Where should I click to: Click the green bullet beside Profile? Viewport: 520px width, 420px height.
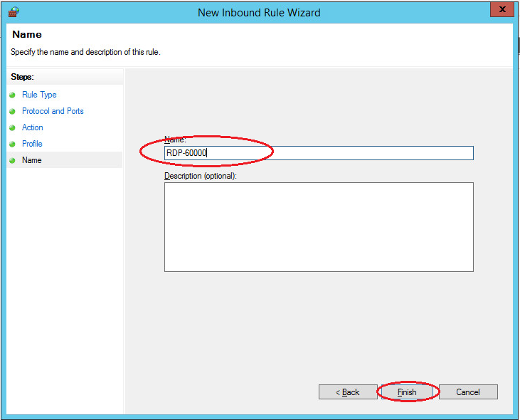13,144
